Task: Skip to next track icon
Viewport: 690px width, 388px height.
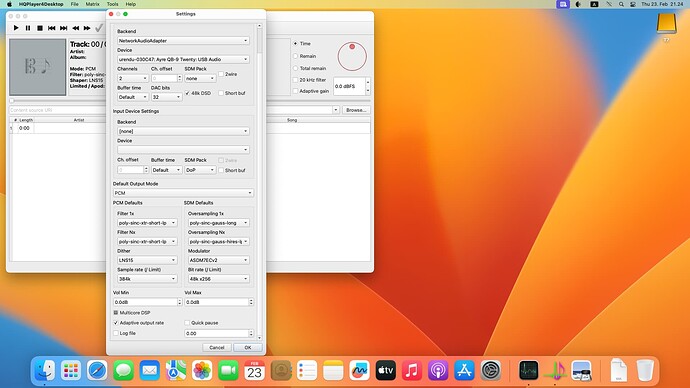Action: tap(63, 28)
